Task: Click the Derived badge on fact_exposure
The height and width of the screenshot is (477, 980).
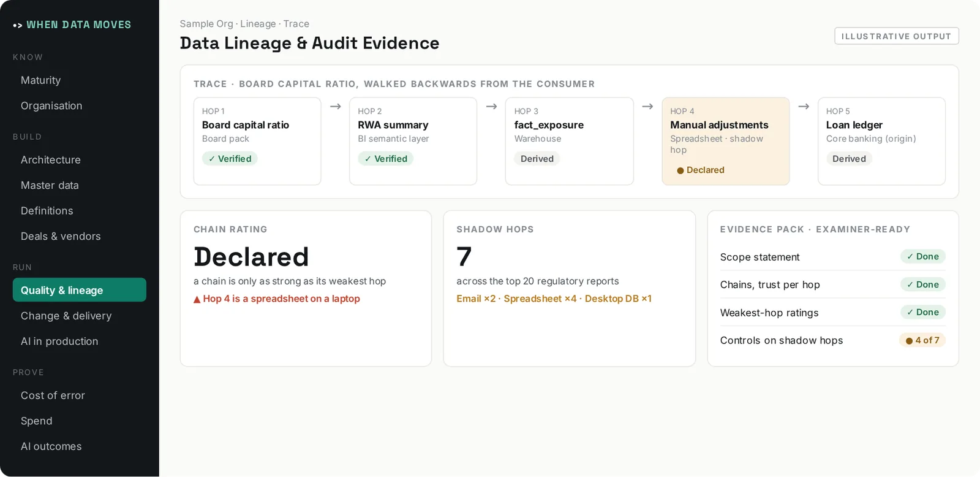Action: [537, 159]
